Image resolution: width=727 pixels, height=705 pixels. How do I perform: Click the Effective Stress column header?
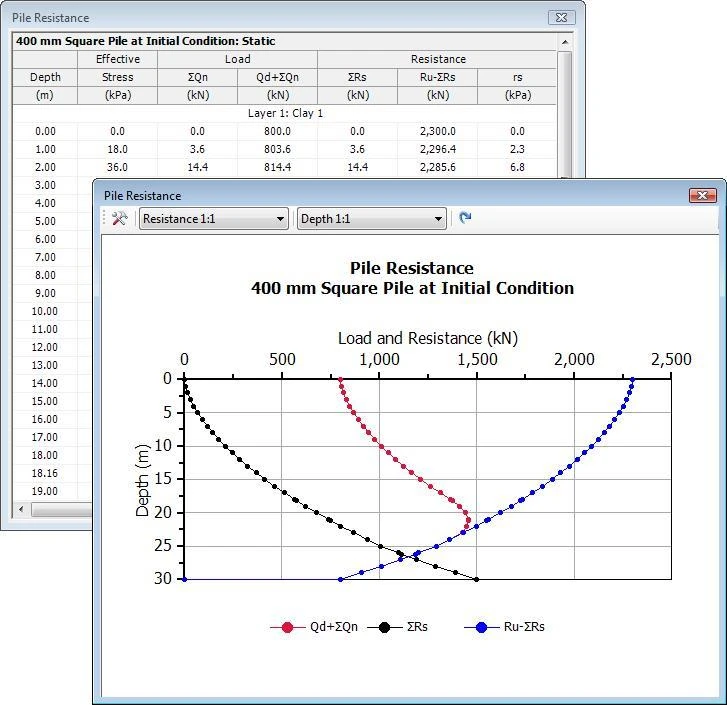coord(117,68)
